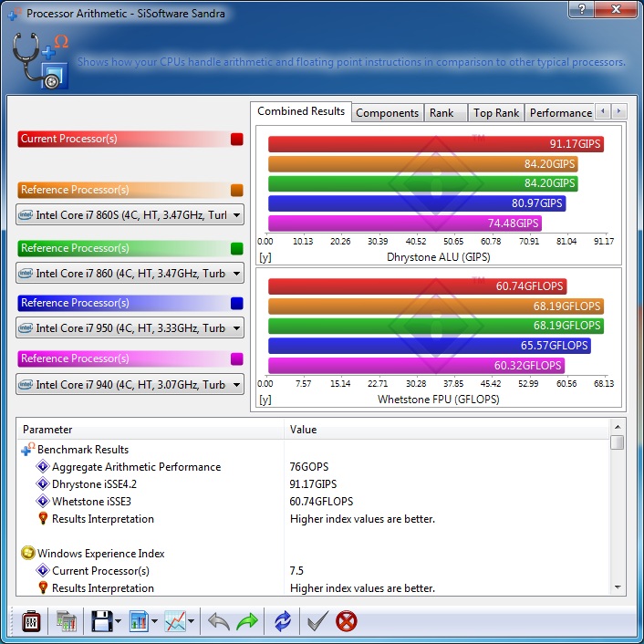Viewport: 644px width, 644px height.
Task: Click the results list scrollbar thumb
Action: (618, 442)
